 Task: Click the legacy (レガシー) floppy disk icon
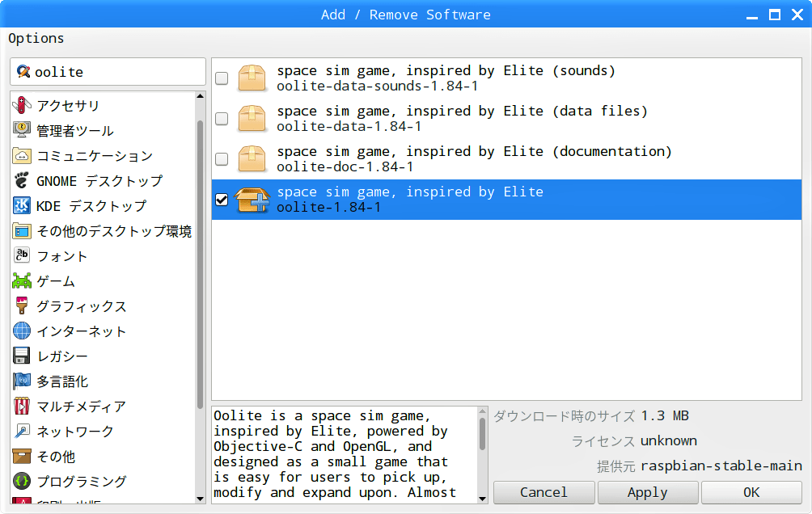click(21, 356)
